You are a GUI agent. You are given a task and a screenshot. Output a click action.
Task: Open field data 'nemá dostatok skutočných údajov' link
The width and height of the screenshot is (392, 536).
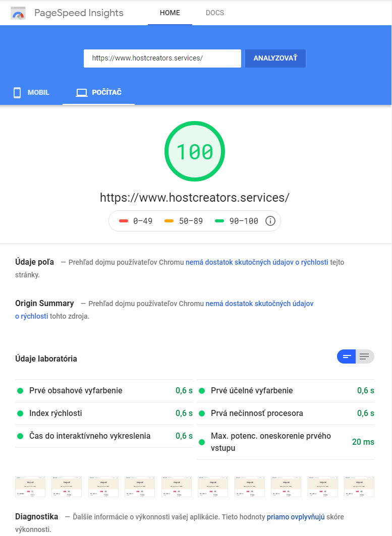click(x=257, y=262)
